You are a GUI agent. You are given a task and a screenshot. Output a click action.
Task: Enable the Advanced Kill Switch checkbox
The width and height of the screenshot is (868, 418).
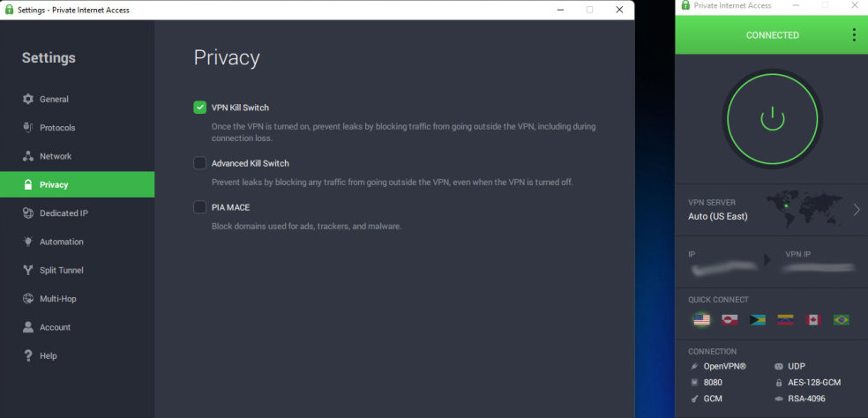pyautogui.click(x=200, y=163)
